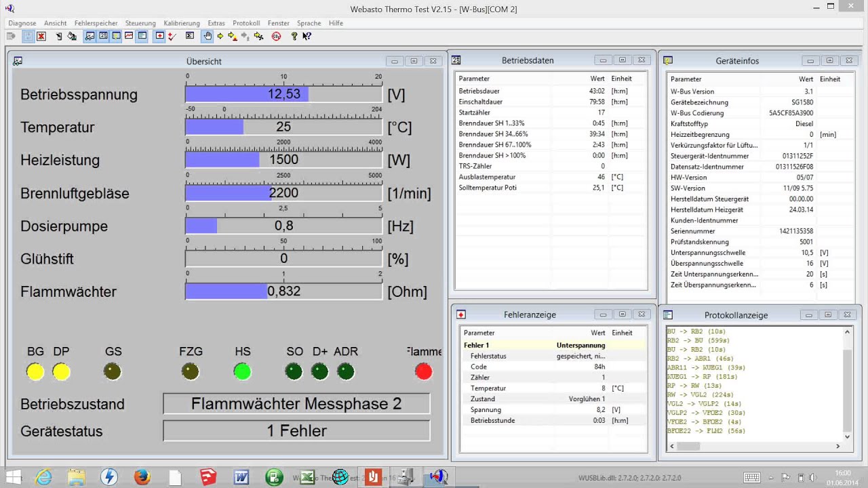Click the red Flamme indicator lamp
Screen dimensions: 868x488
tap(423, 371)
